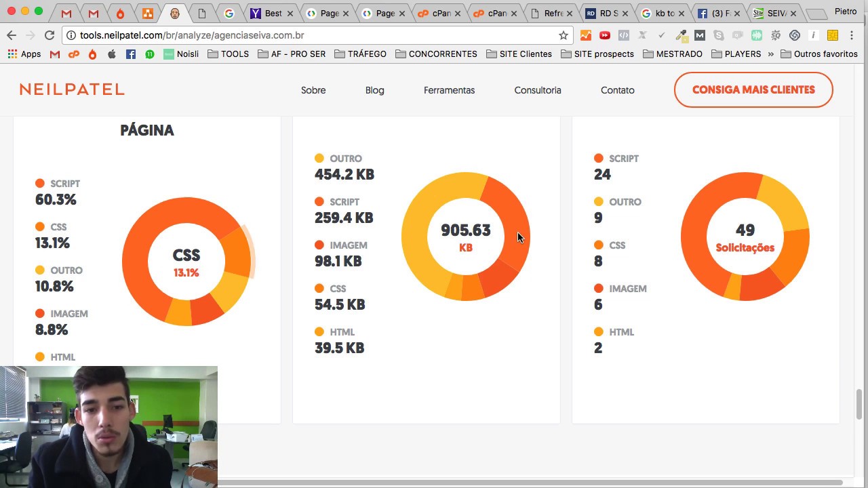Click the Noisli bookmark
868x488 pixels.
(x=181, y=54)
